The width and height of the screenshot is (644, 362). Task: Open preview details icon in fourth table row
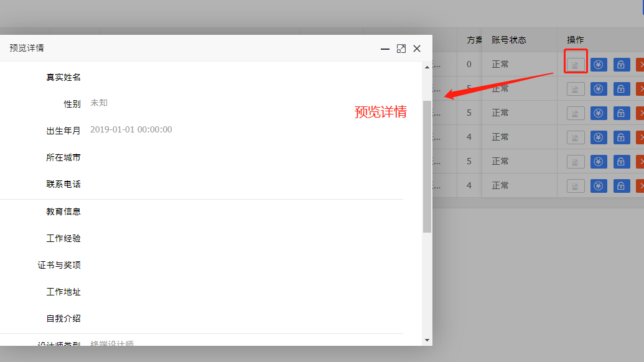[576, 137]
